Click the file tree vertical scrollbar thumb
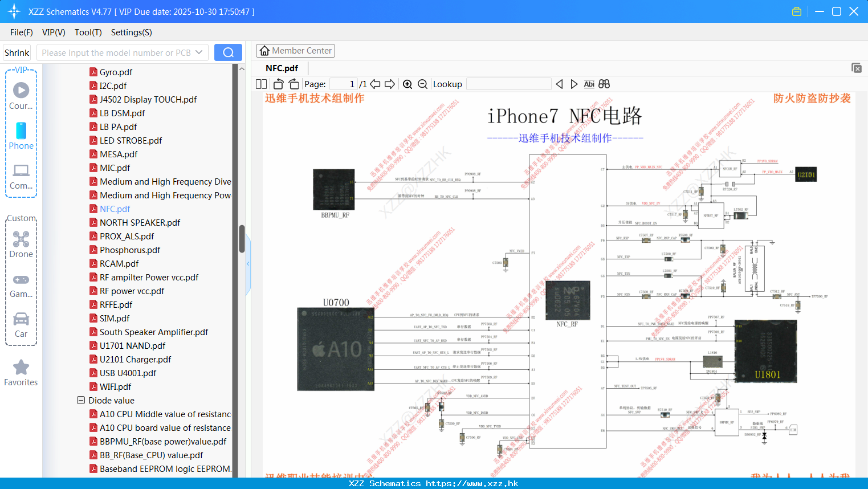 tap(242, 239)
